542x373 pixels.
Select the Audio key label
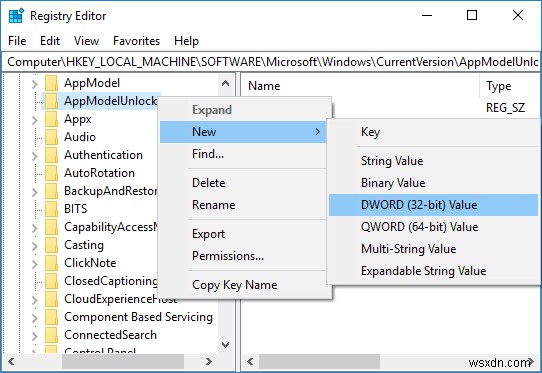click(x=80, y=137)
